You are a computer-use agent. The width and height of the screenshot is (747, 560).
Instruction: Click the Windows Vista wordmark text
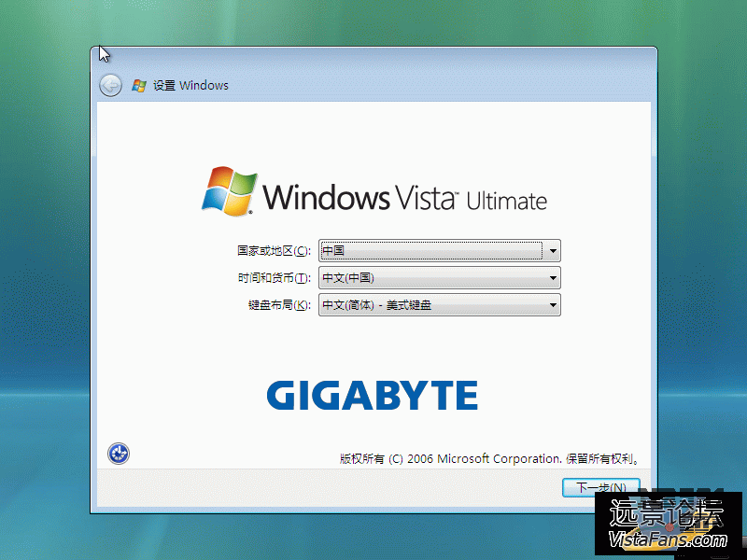(x=359, y=198)
